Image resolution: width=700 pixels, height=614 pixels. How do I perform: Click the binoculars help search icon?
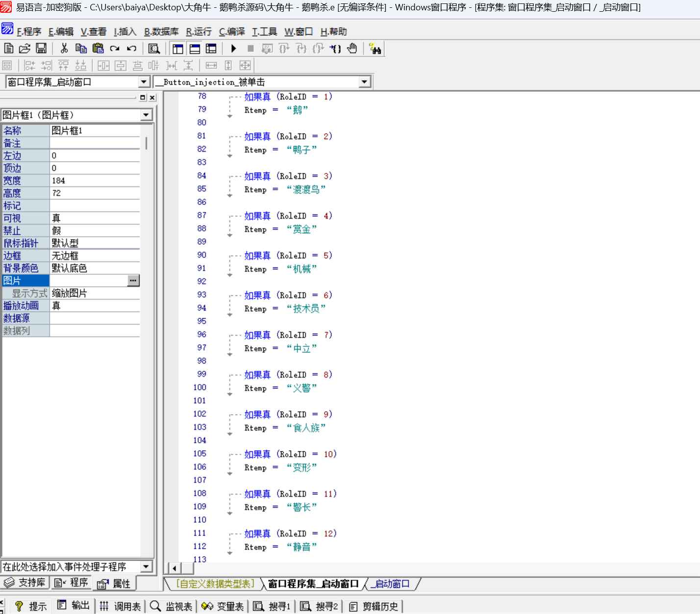(375, 49)
